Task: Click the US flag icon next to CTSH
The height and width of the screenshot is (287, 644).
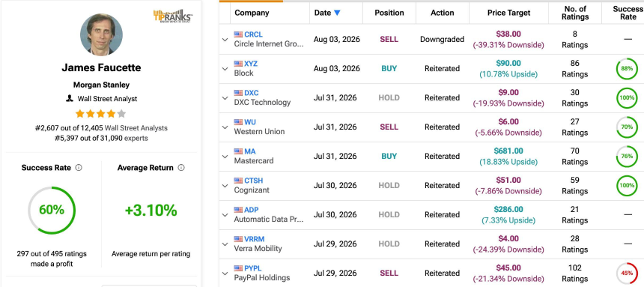Action: [238, 181]
